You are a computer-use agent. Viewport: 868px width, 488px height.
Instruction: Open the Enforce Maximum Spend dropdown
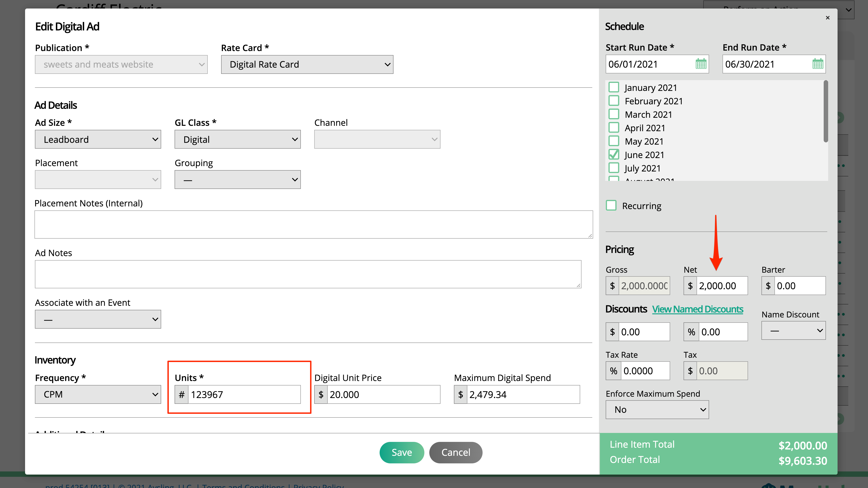657,410
